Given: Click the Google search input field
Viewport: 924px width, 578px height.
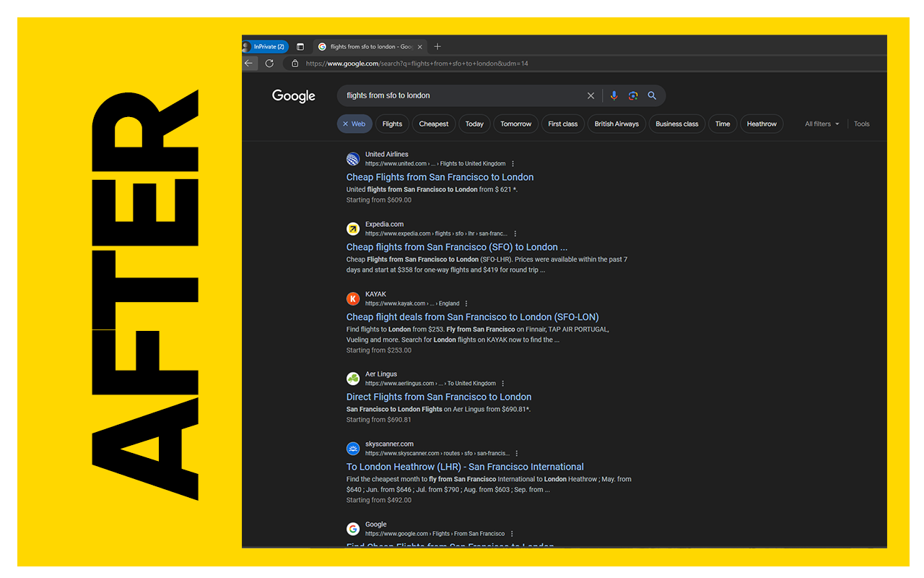Looking at the screenshot, I should pyautogui.click(x=462, y=95).
